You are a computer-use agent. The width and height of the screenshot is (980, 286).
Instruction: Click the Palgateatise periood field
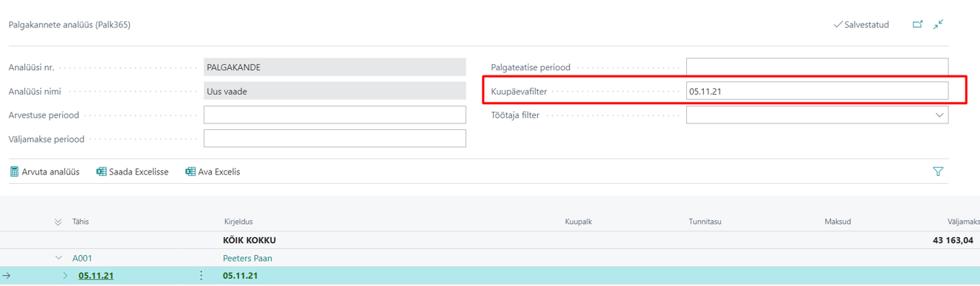click(x=817, y=67)
